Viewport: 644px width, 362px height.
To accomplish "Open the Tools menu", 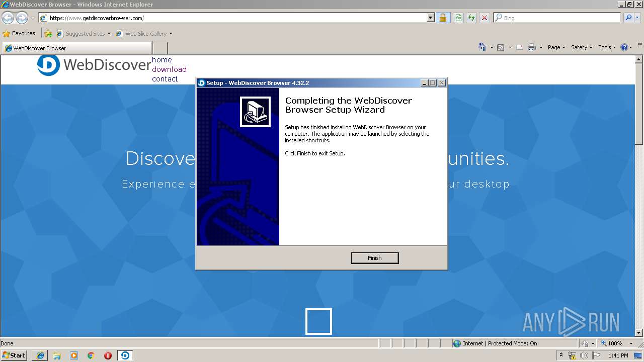I will (607, 47).
